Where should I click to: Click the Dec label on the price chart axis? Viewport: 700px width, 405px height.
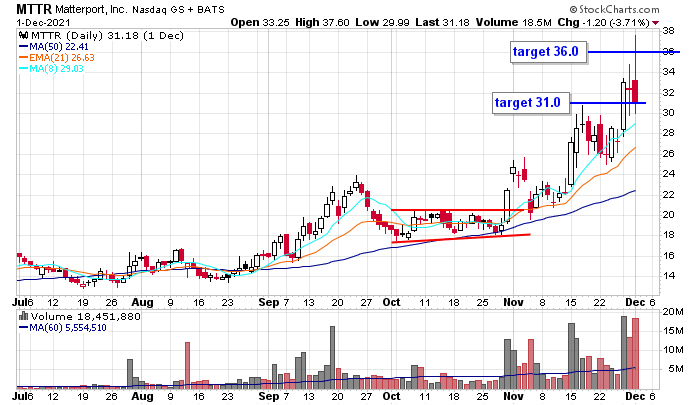tap(635, 302)
